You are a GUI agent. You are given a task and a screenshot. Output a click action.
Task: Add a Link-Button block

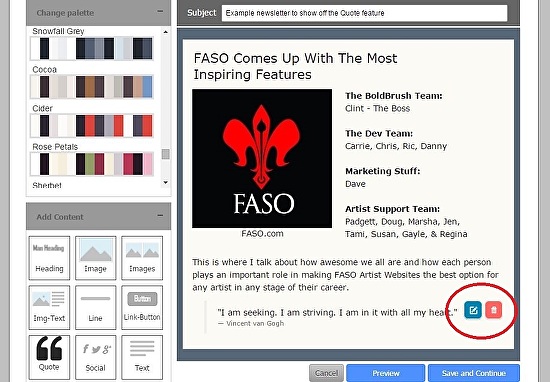pyautogui.click(x=142, y=307)
